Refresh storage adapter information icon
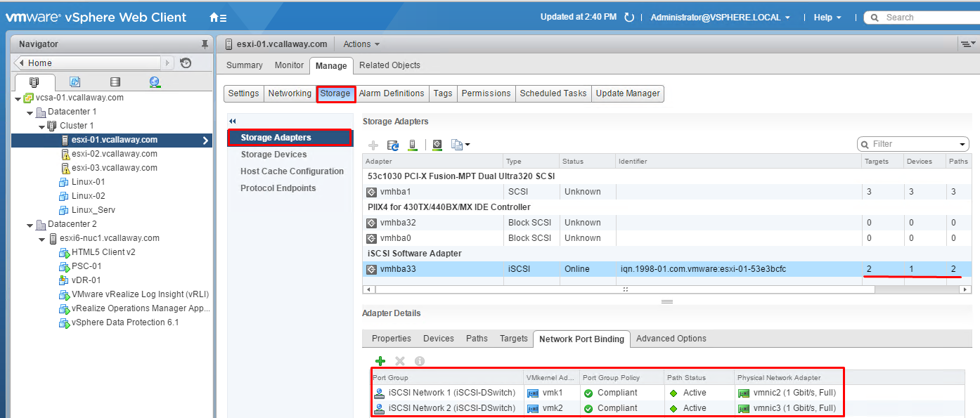The height and width of the screenshot is (418, 980). click(x=393, y=145)
